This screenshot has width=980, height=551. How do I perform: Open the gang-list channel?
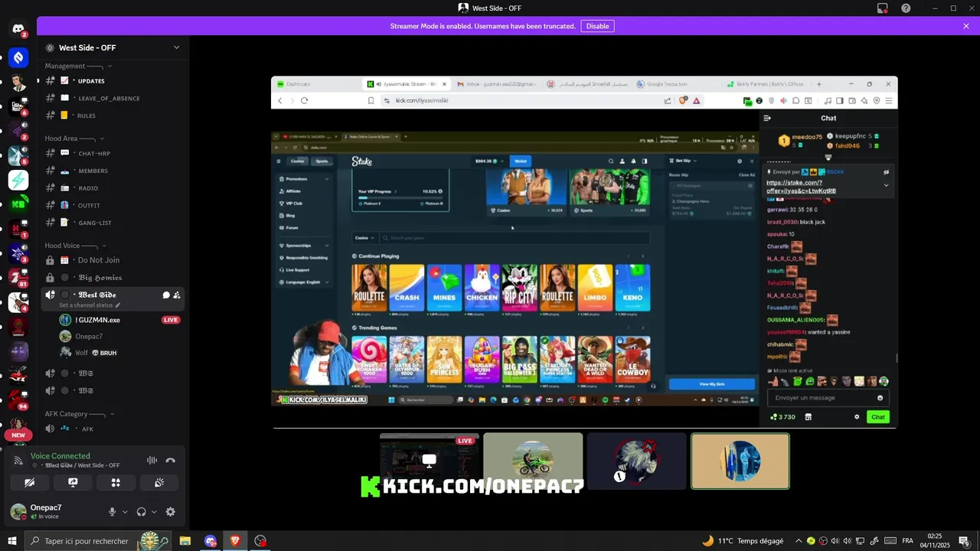pos(113,223)
